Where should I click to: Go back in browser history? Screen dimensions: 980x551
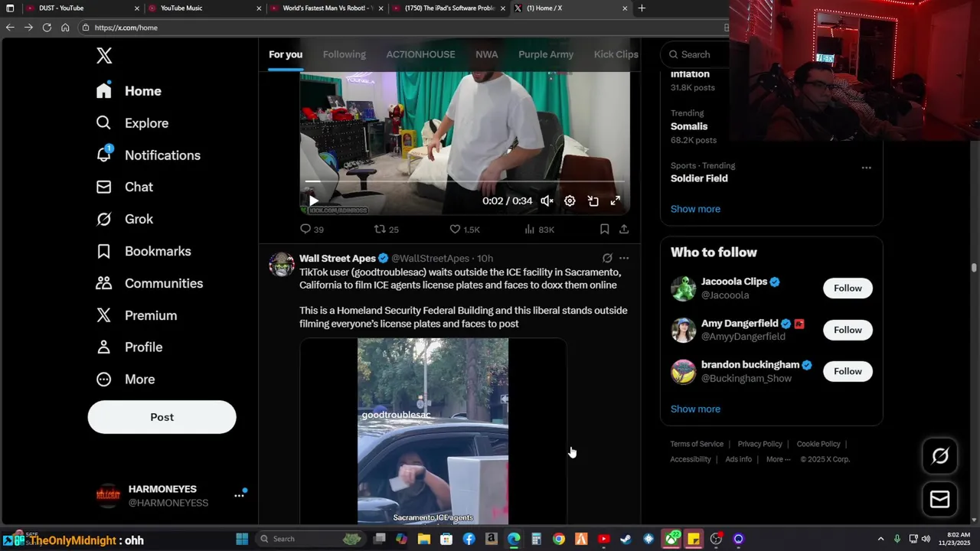(10, 28)
